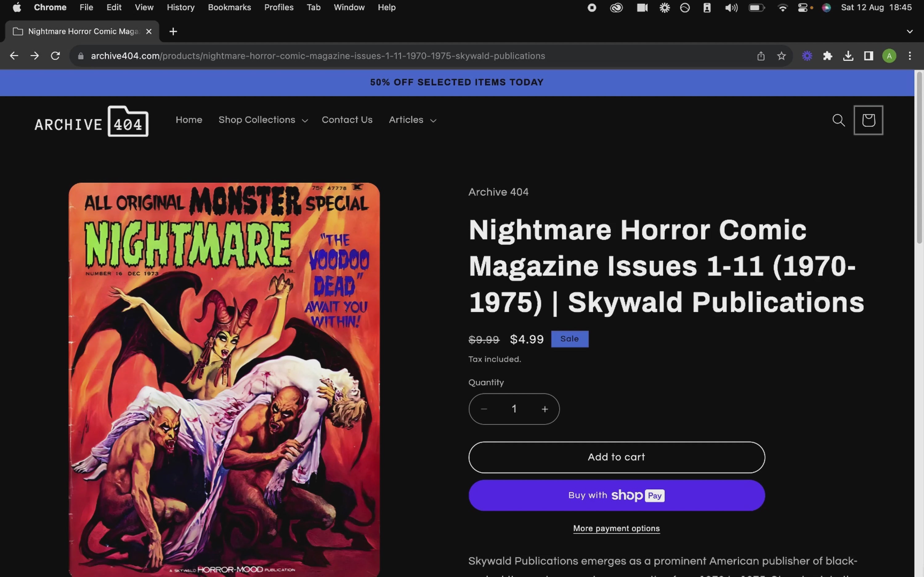Screen dimensions: 924x577
Task: Open the Downloads icon in the toolbar
Action: [849, 56]
